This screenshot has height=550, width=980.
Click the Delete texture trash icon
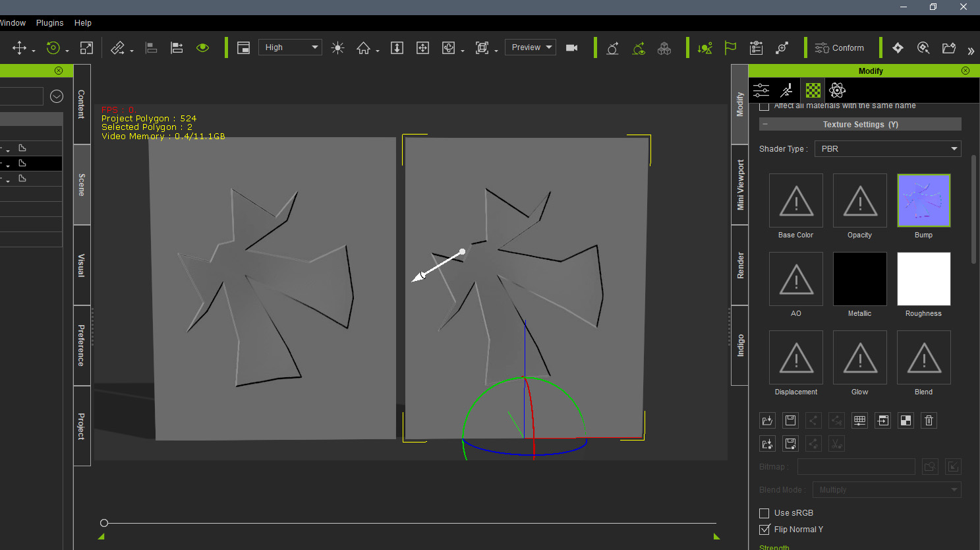(x=929, y=420)
